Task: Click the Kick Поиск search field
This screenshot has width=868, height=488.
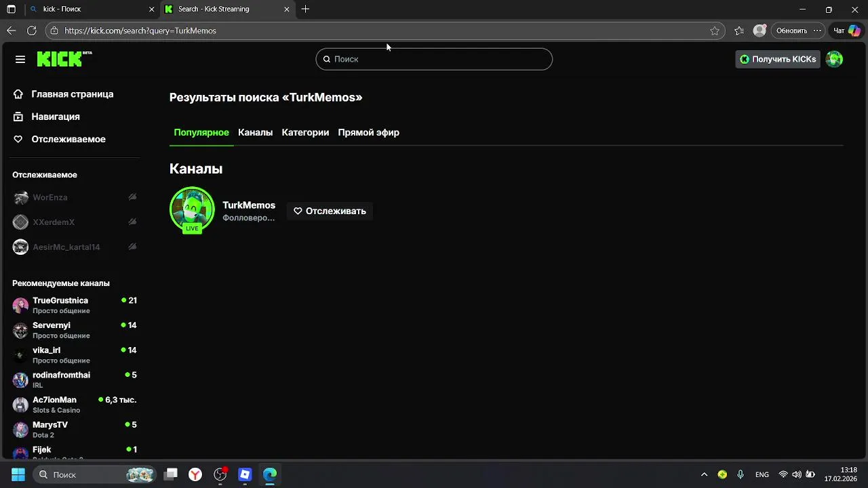Action: [434, 59]
